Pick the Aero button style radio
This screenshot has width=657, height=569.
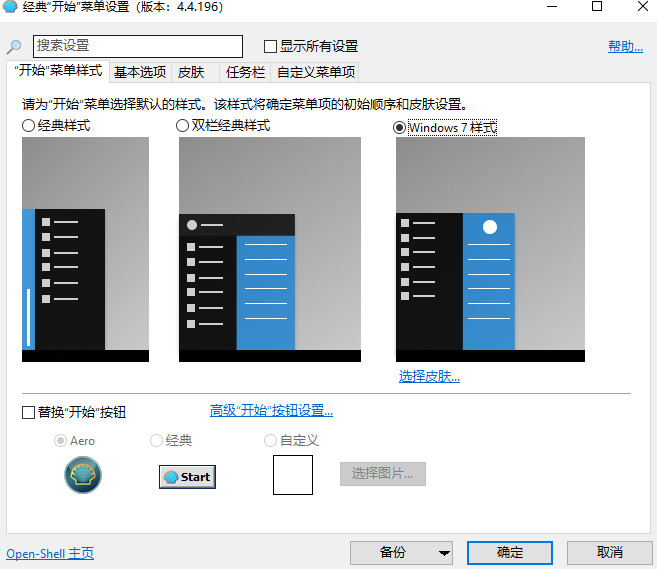[x=60, y=441]
